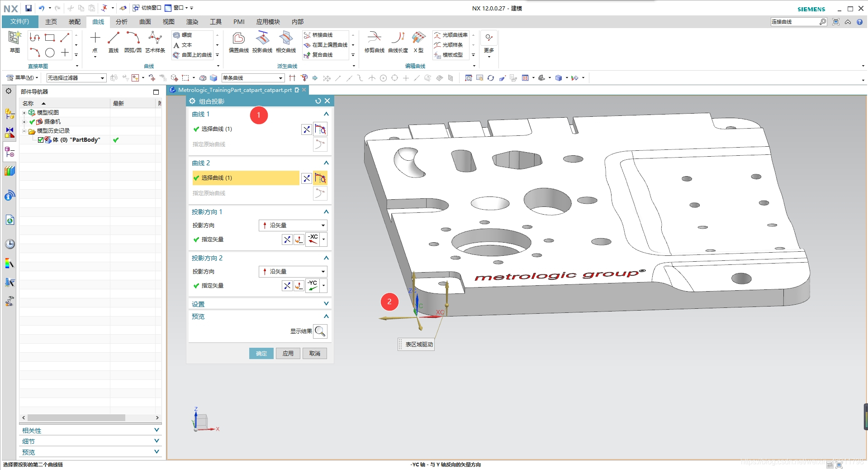The height and width of the screenshot is (470, 868).
Task: Open the 更多 more curves gallery
Action: point(489,44)
